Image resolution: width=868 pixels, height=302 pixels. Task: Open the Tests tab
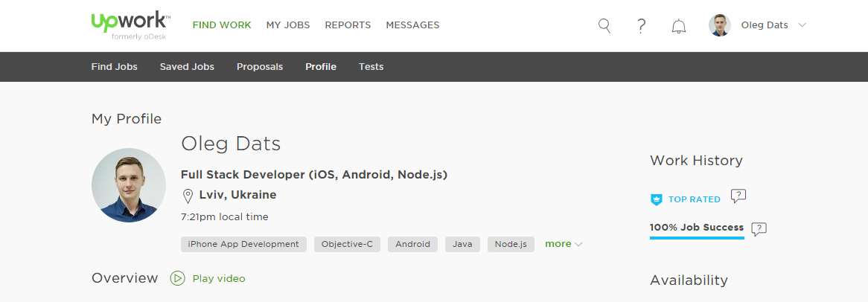click(x=371, y=67)
